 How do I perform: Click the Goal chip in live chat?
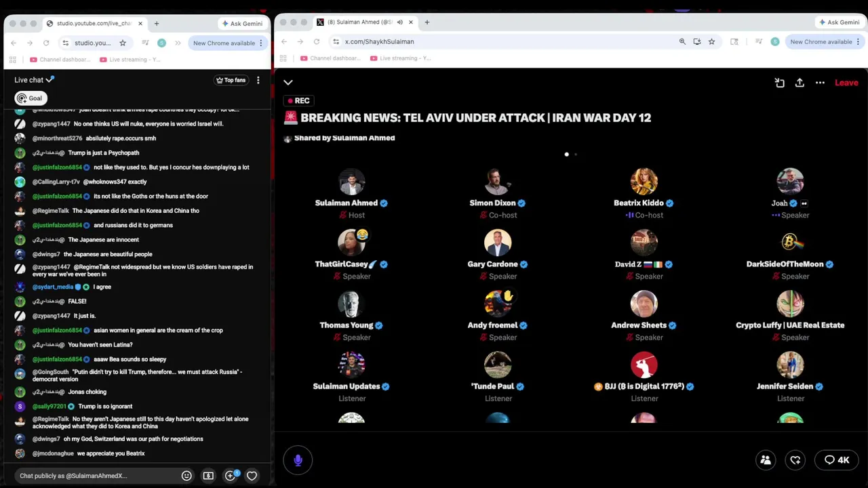31,98
